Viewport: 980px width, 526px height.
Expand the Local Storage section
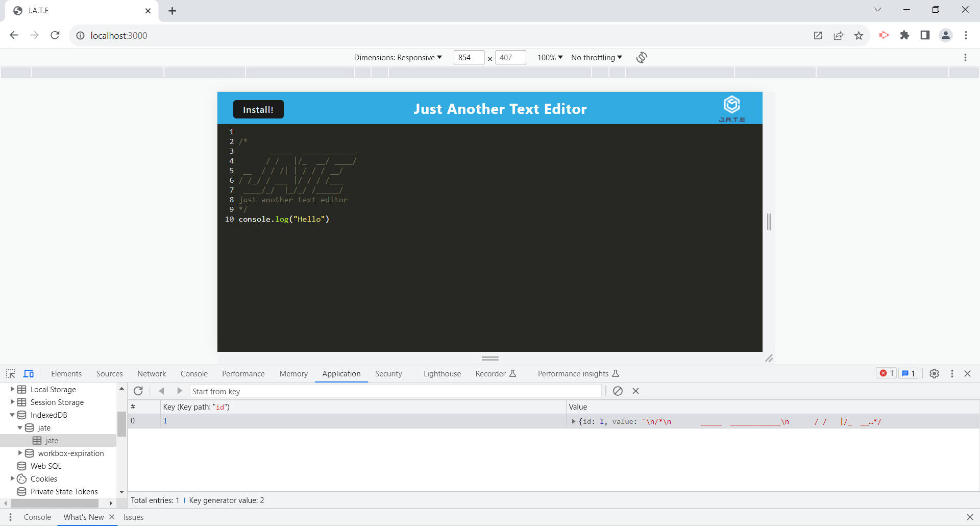tap(12, 389)
